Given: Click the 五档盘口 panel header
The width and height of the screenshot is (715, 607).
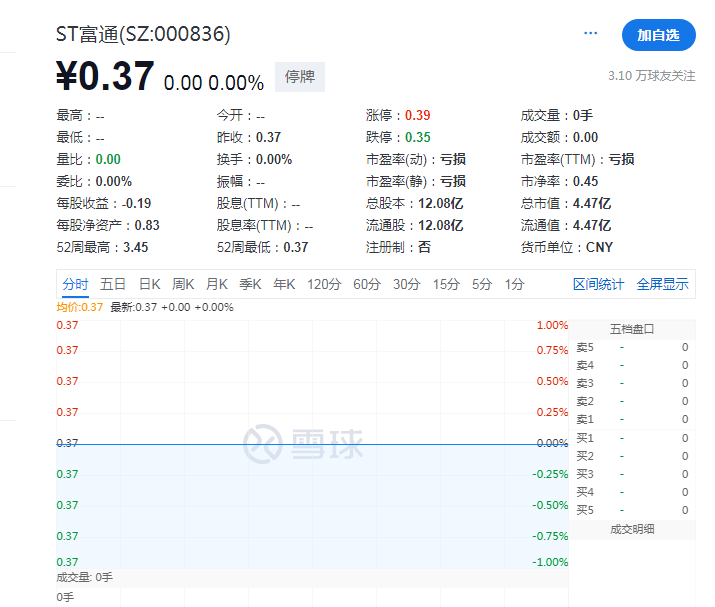Looking at the screenshot, I should click(x=632, y=329).
